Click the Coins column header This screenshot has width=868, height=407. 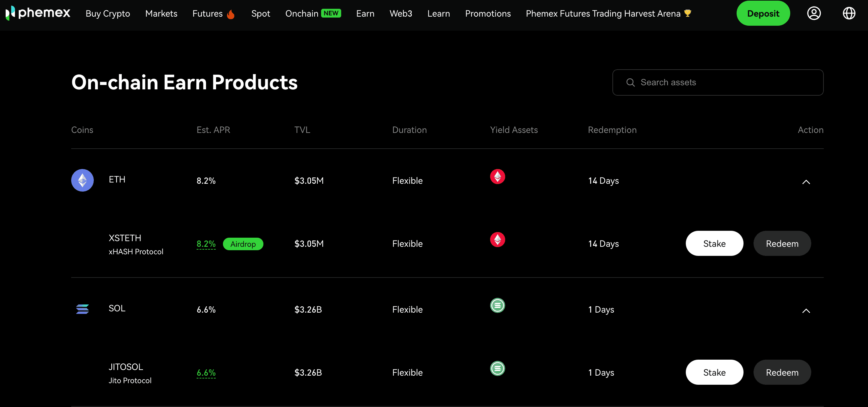pyautogui.click(x=82, y=130)
